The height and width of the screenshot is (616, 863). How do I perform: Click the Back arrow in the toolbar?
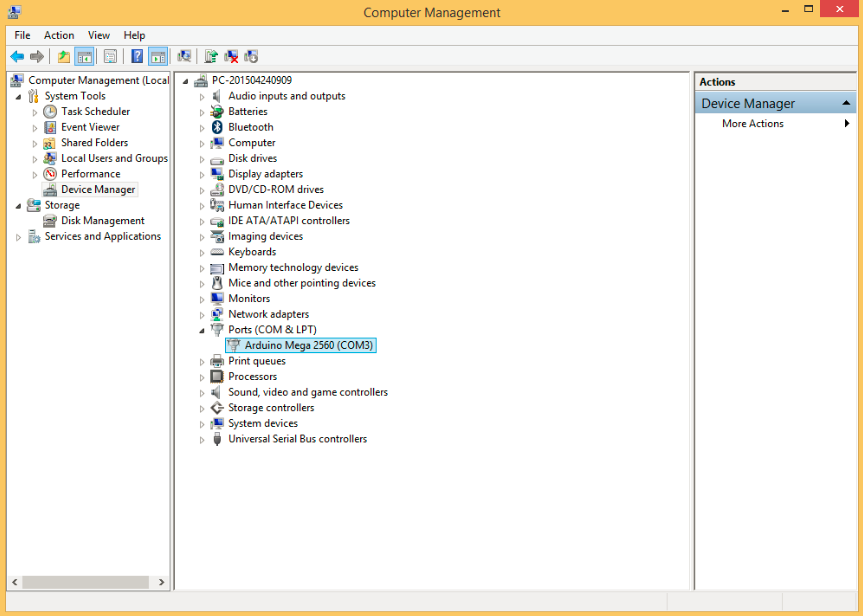17,57
